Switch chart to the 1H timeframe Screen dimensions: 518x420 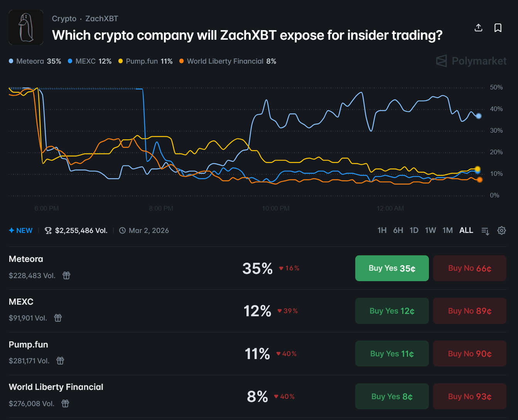pyautogui.click(x=382, y=230)
